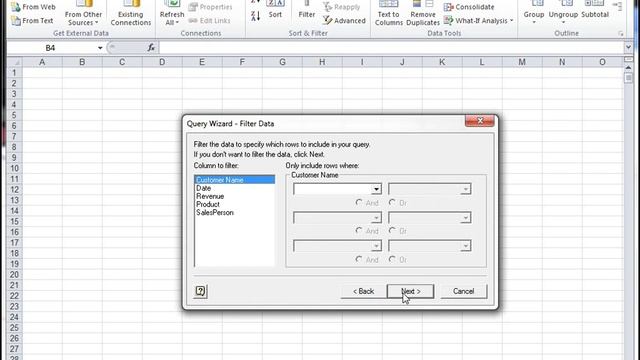Click the Query Wizard help button
The image size is (640, 360).
click(200, 291)
